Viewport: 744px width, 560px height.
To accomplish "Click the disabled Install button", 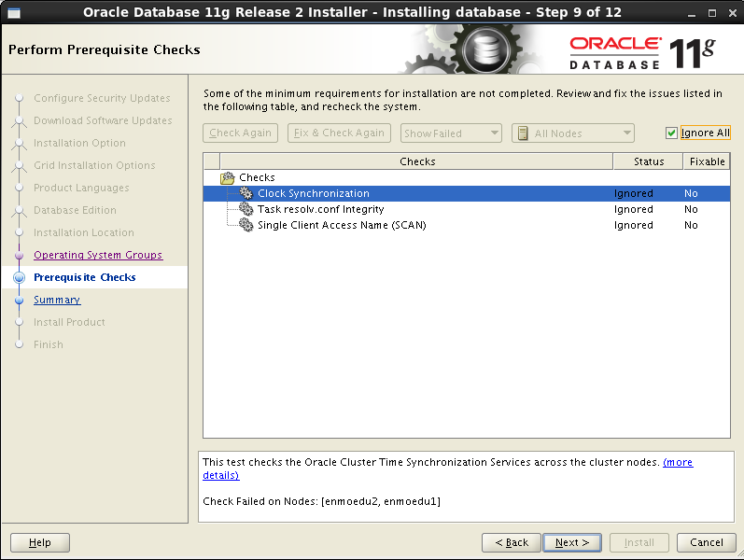I will pos(639,542).
